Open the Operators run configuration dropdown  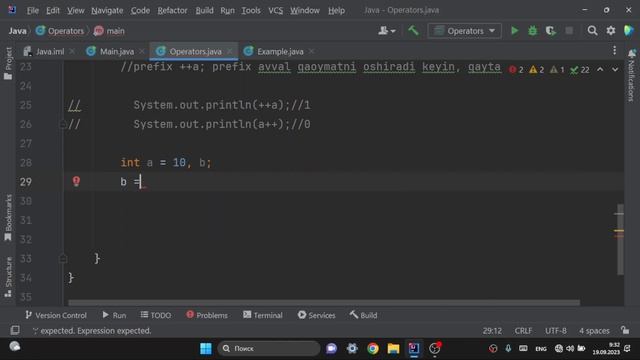[464, 31]
